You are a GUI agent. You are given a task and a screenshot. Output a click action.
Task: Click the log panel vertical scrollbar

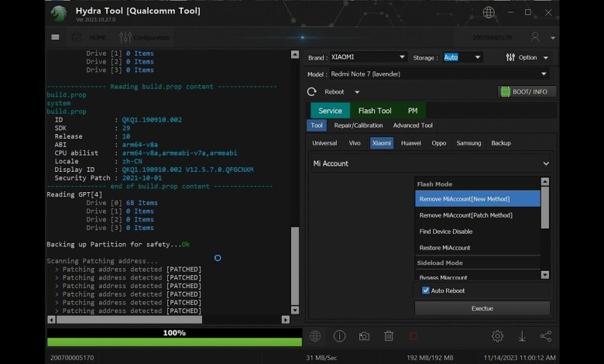[295, 186]
